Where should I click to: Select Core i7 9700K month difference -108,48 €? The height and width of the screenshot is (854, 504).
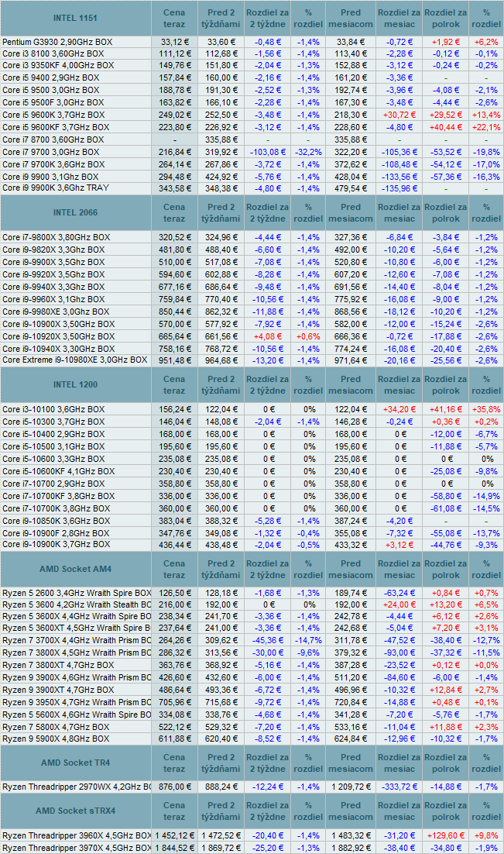tap(399, 164)
